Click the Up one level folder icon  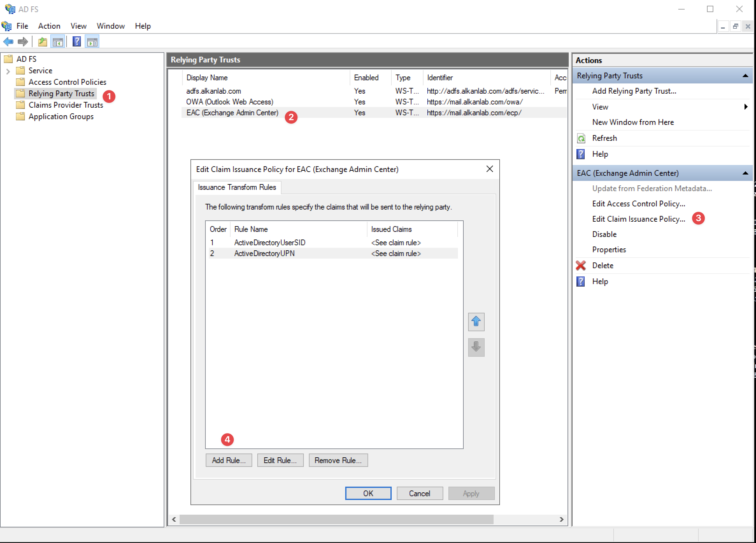click(42, 42)
